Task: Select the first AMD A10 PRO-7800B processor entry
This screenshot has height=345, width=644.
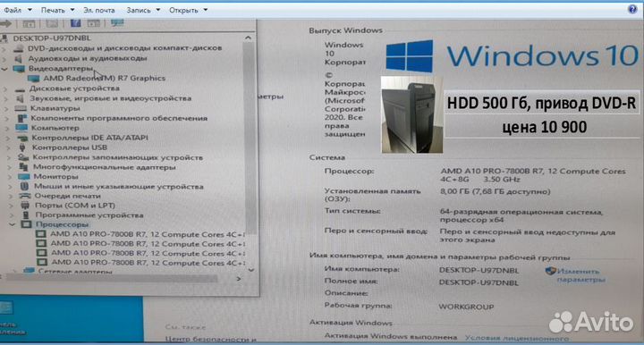Action: (148, 235)
